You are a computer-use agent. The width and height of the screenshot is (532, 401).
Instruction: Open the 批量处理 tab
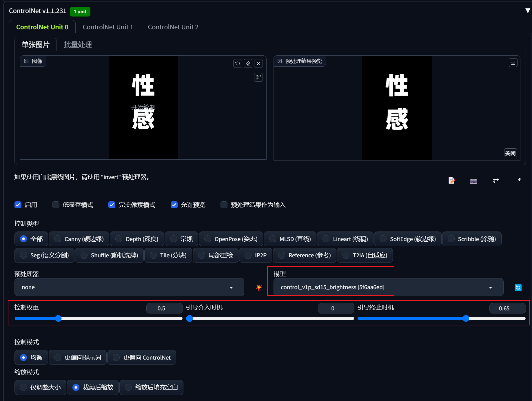pyautogui.click(x=78, y=45)
